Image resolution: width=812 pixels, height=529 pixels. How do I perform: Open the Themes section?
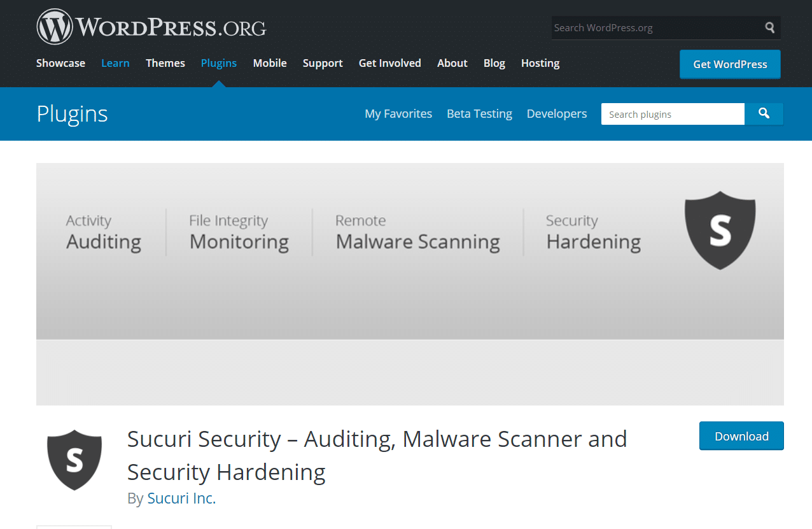click(165, 63)
